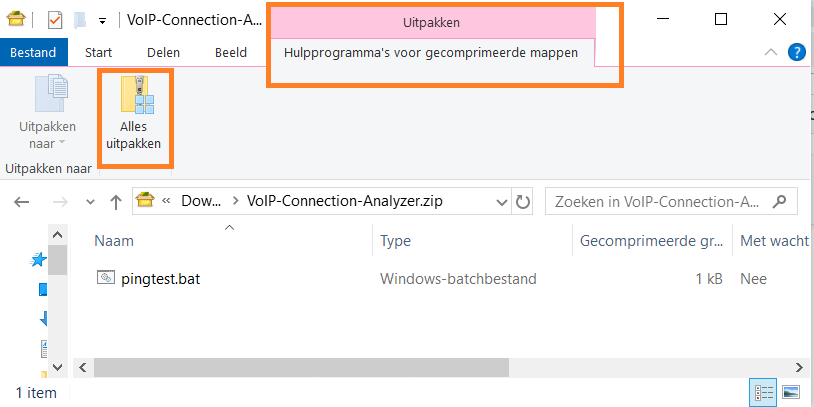Switch to the Beeld tab
Viewport: 814px width, 407px height.
point(231,52)
